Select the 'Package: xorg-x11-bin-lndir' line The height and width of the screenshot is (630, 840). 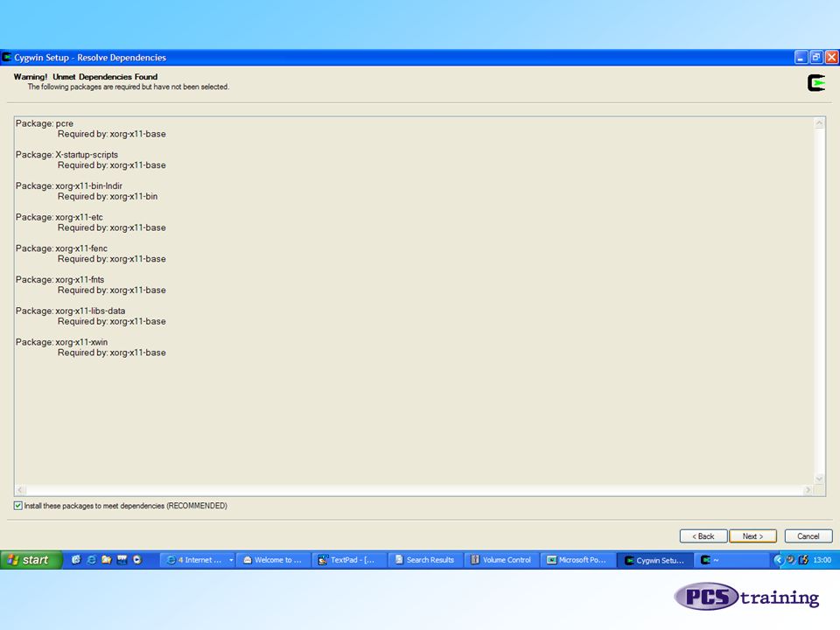click(x=69, y=185)
